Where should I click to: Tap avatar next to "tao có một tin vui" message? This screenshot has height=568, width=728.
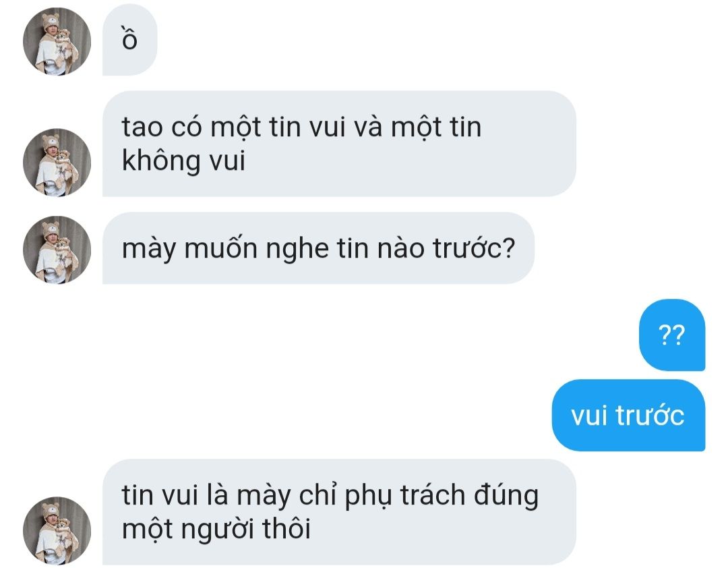pos(57,162)
